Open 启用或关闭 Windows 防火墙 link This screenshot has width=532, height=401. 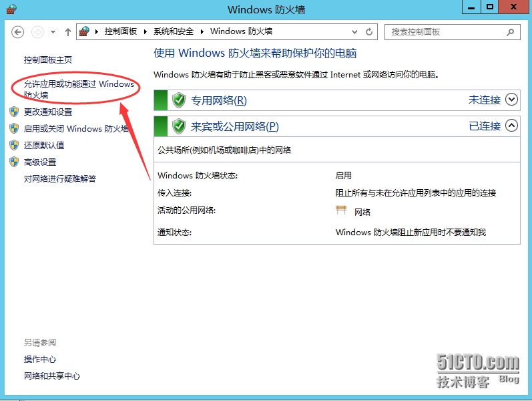(x=76, y=129)
